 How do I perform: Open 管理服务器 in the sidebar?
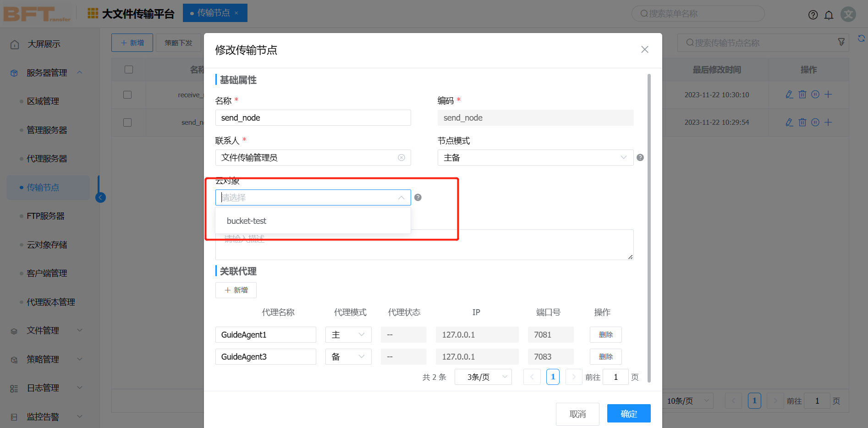47,130
